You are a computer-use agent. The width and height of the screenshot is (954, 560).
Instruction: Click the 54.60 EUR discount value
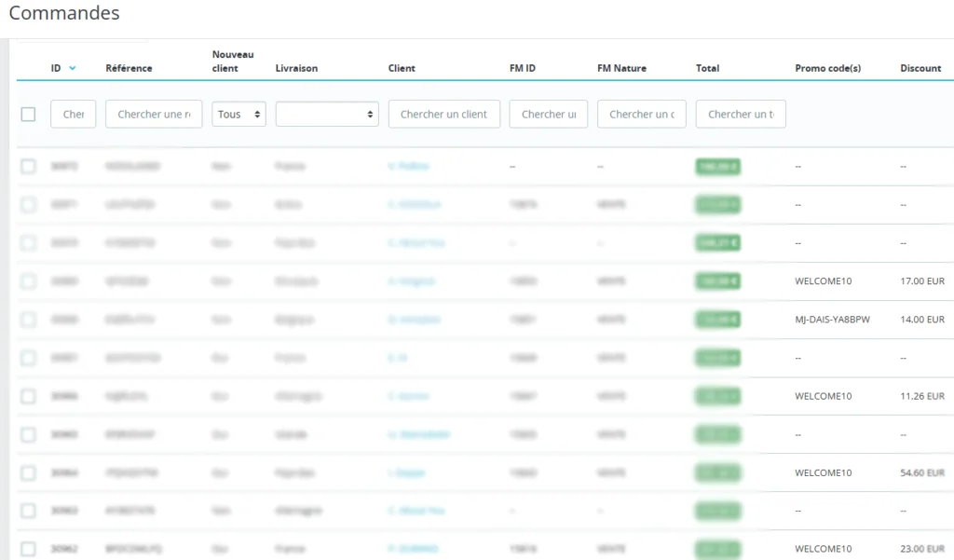pyautogui.click(x=922, y=473)
